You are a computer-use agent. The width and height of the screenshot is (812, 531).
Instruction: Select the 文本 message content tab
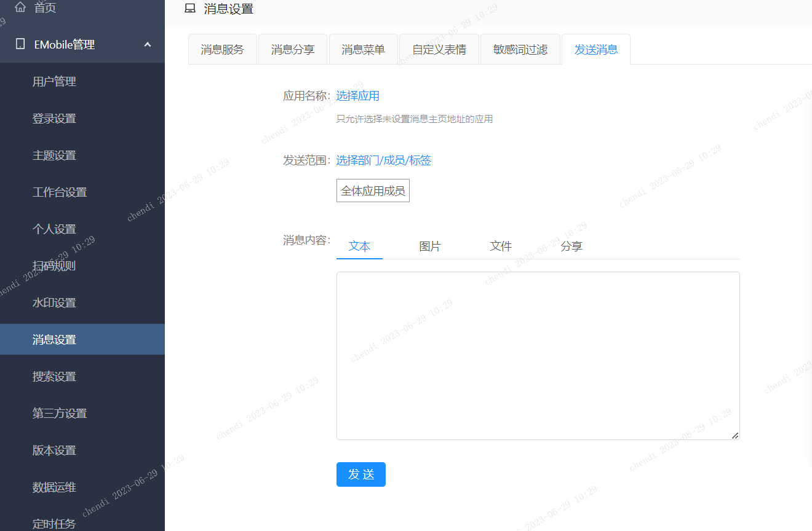tap(359, 246)
